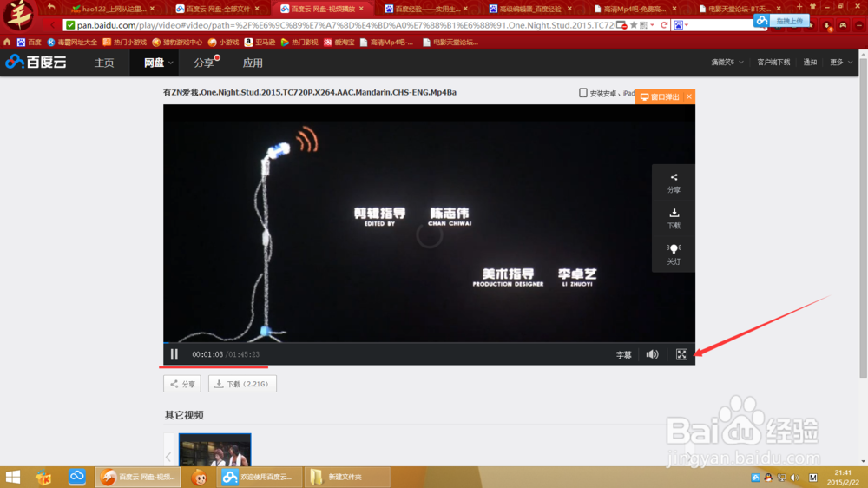Pause the video playback
The width and height of the screenshot is (868, 488).
[174, 354]
